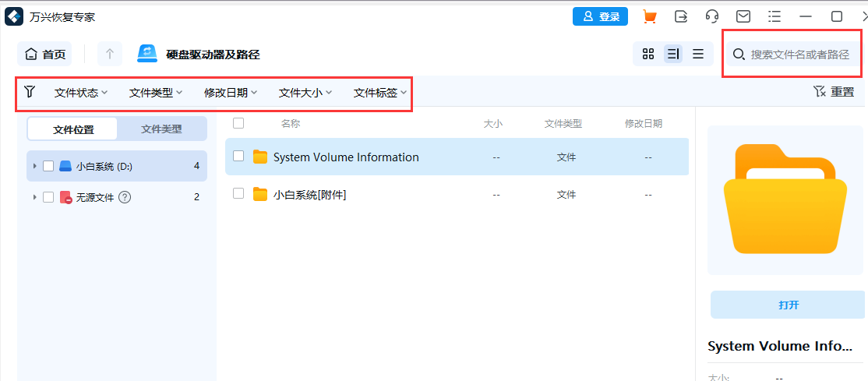Viewport: 868px width, 381px height.
Task: Click the 硬盘驱动器及路径 drive icon
Action: point(148,54)
